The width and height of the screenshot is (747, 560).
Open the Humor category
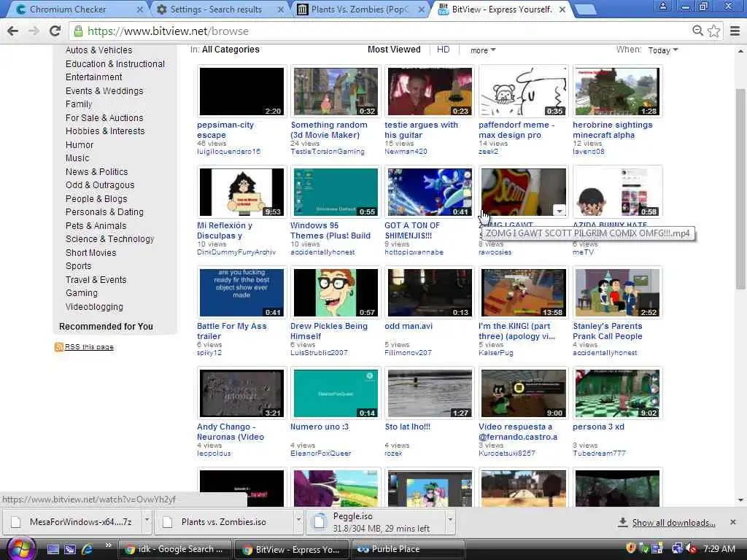tap(80, 145)
